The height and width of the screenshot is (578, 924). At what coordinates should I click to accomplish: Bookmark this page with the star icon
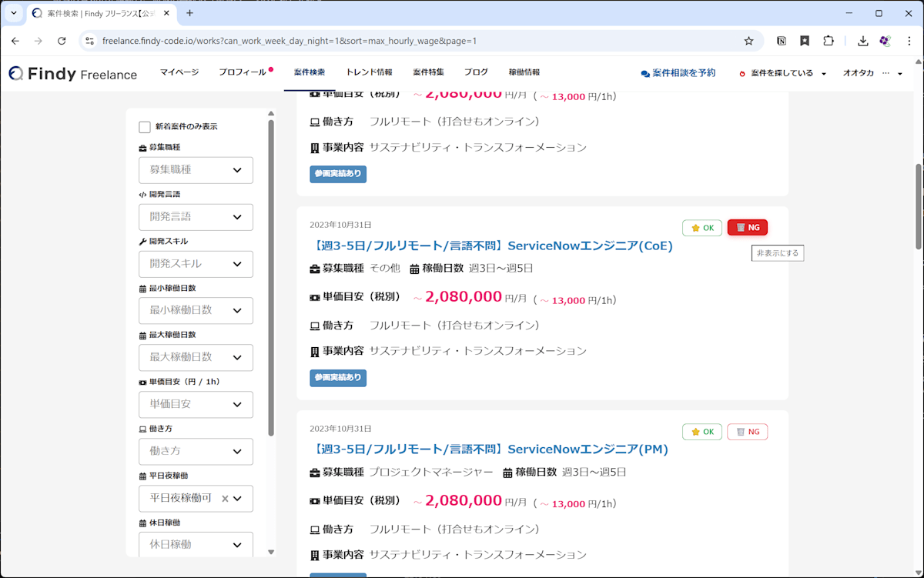pyautogui.click(x=748, y=41)
